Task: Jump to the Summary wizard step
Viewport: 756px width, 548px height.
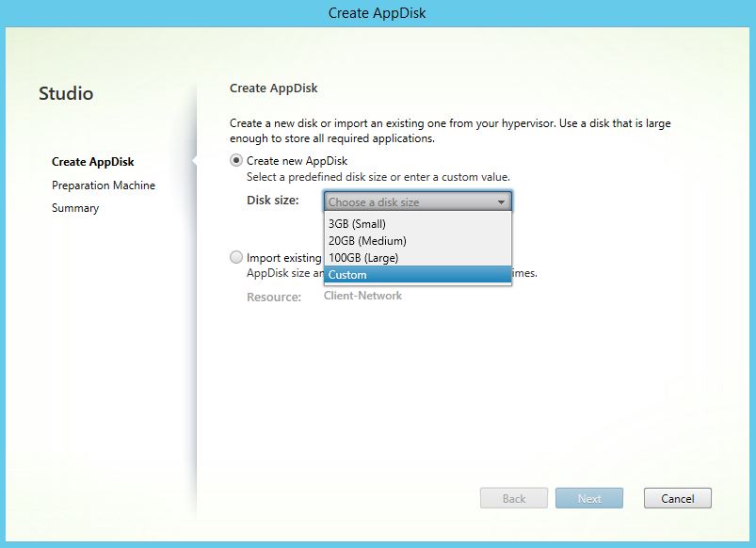Action: (x=75, y=208)
